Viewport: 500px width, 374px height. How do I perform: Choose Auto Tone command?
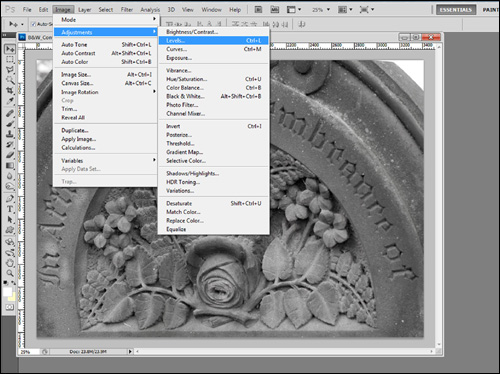click(106, 45)
